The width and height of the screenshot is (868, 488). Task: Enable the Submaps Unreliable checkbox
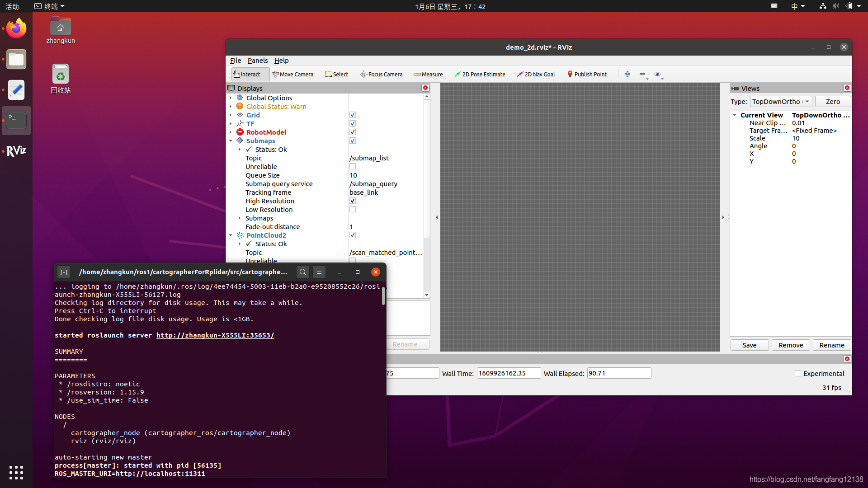click(353, 166)
